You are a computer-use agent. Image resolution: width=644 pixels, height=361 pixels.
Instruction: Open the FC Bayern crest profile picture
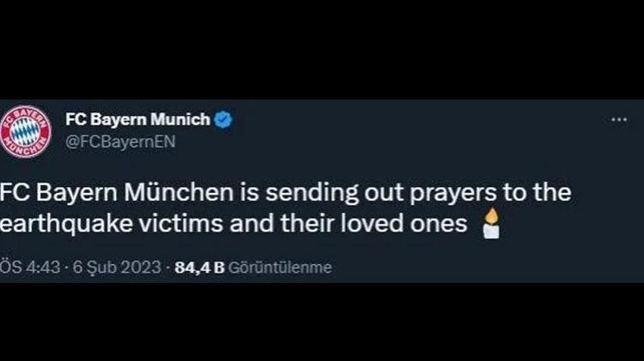click(25, 132)
